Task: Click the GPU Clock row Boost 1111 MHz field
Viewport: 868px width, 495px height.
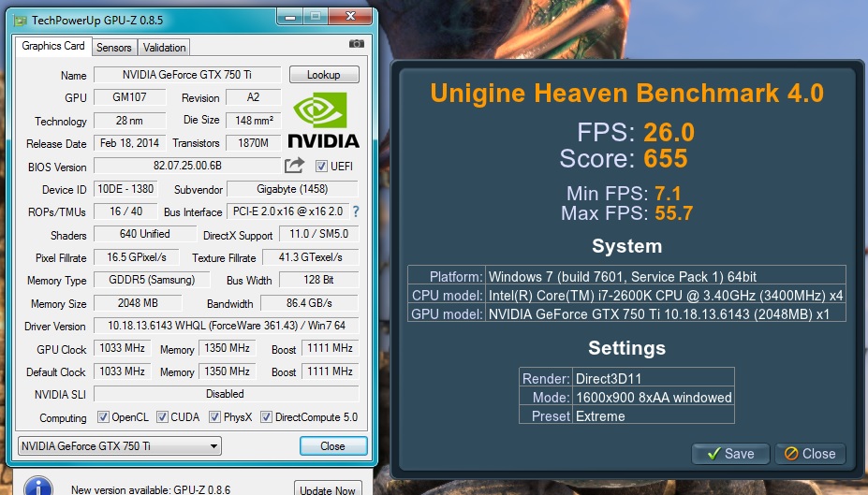Action: 330,348
